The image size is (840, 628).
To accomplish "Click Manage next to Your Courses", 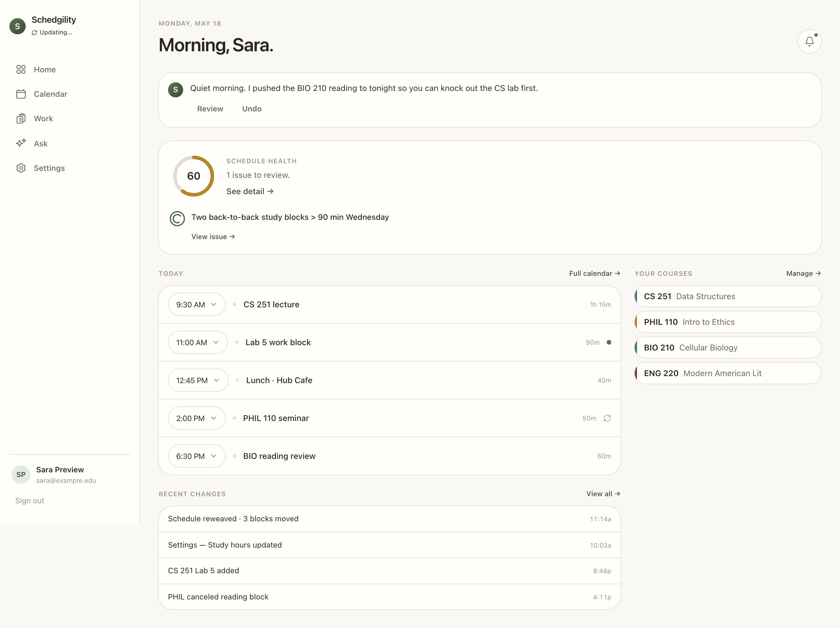I will pos(804,273).
